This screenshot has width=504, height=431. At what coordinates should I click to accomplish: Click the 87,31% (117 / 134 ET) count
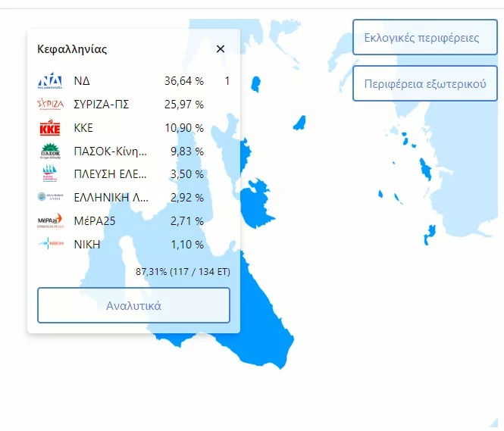click(x=183, y=272)
